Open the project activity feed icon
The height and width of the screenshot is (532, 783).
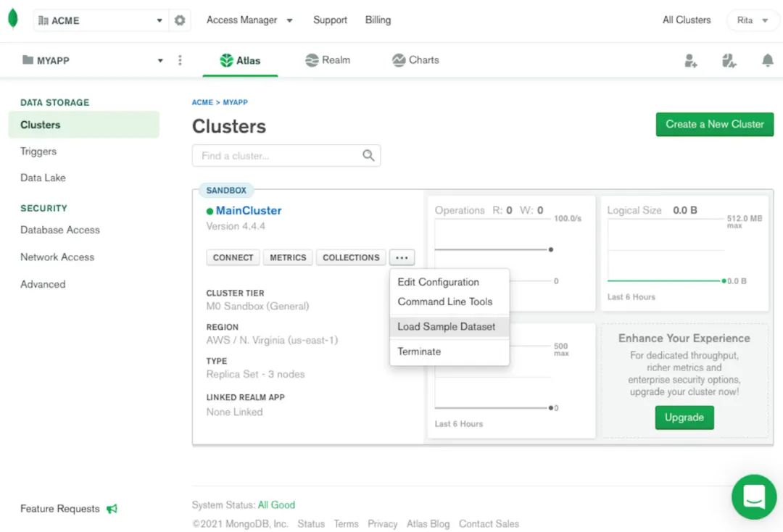(729, 61)
